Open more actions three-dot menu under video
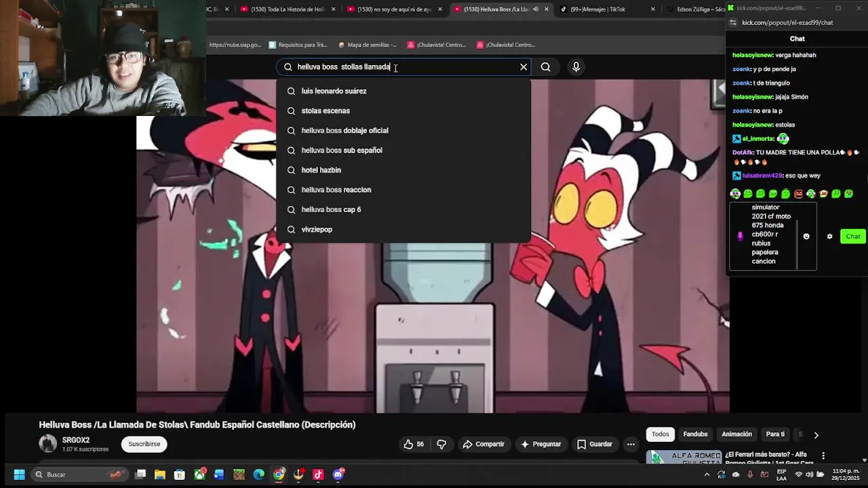The width and height of the screenshot is (868, 488). (631, 444)
